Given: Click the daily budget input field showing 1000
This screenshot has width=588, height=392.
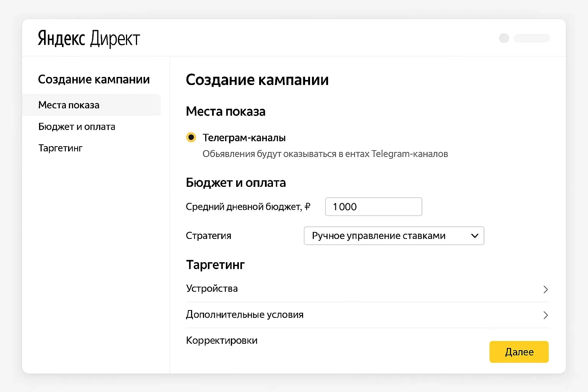Looking at the screenshot, I should coord(373,207).
